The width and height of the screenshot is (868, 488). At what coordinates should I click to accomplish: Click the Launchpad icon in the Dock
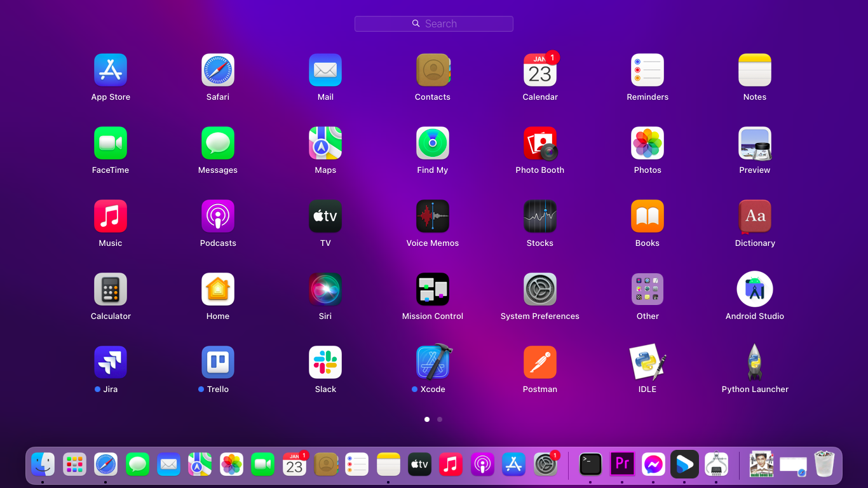74,464
